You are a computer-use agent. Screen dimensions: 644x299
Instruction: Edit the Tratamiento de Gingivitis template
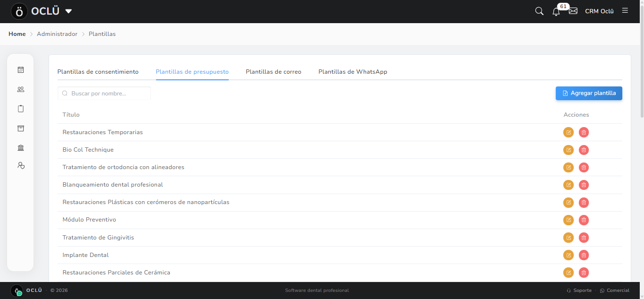[x=569, y=238]
